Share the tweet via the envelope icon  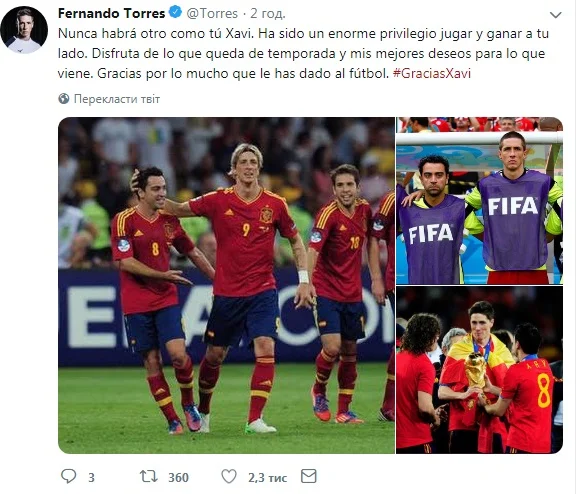(x=309, y=476)
